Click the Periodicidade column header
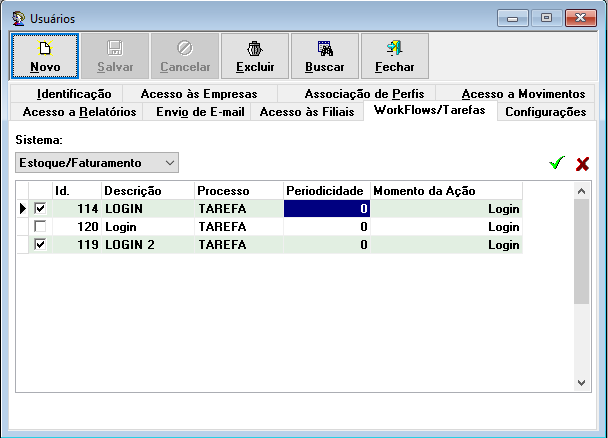Viewport: 608px width, 438px height. pyautogui.click(x=326, y=190)
